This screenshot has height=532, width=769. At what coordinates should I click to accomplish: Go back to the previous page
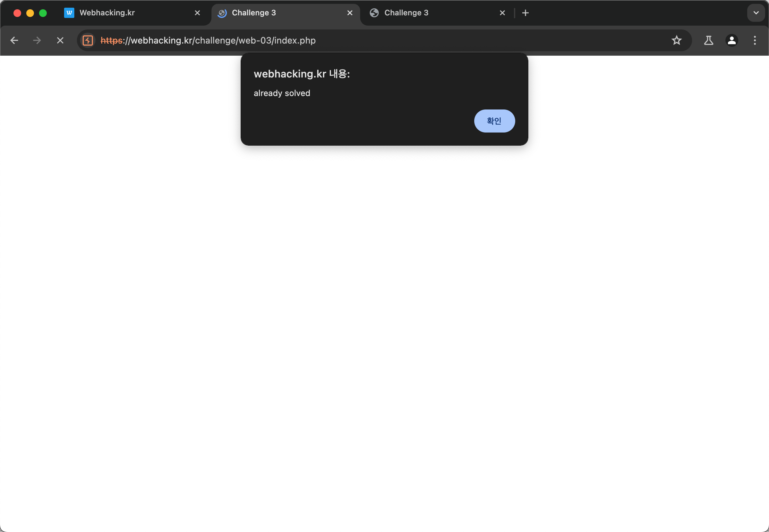tap(14, 40)
